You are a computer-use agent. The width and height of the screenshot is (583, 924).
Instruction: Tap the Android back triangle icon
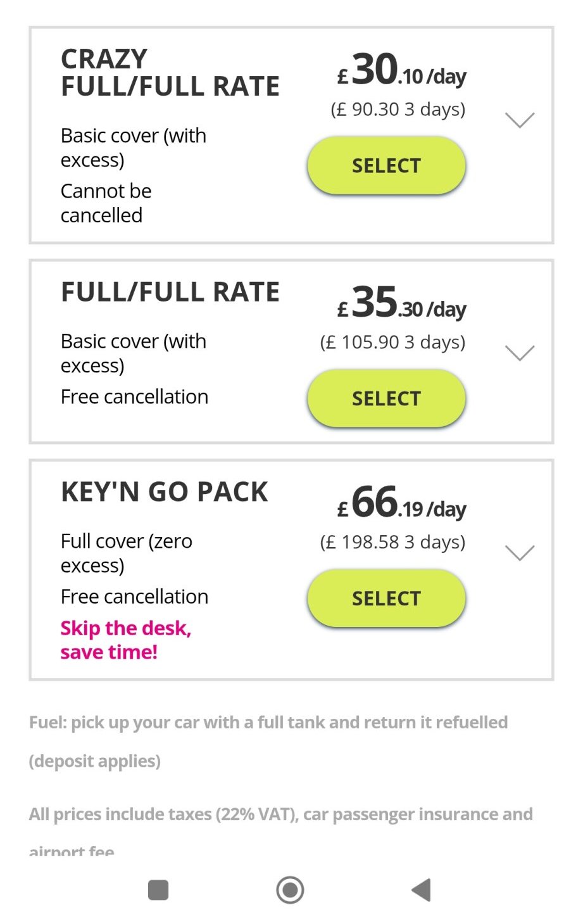(422, 890)
